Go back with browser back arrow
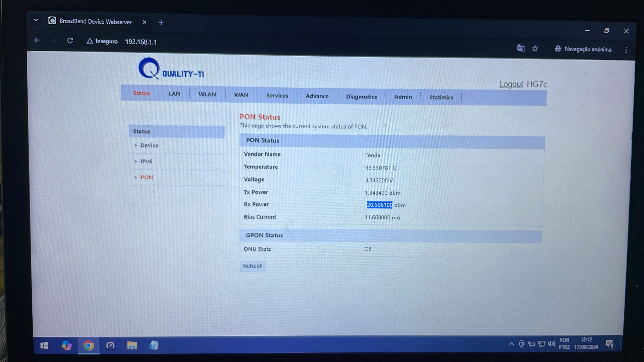This screenshot has height=362, width=644. click(x=37, y=40)
